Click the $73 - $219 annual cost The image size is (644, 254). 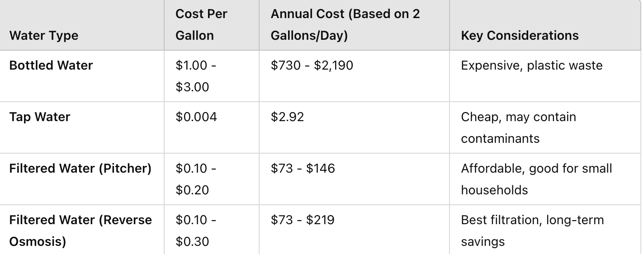click(302, 220)
